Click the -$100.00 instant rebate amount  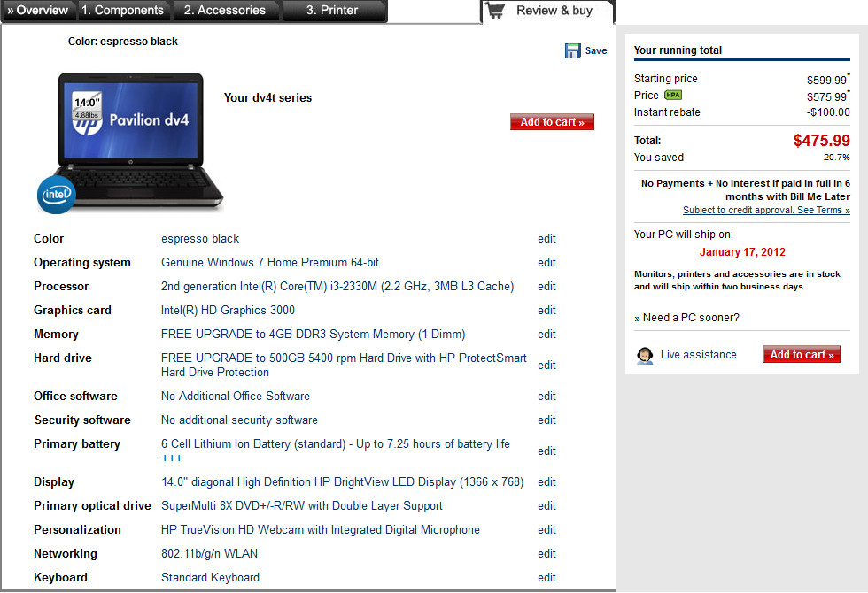tap(828, 112)
